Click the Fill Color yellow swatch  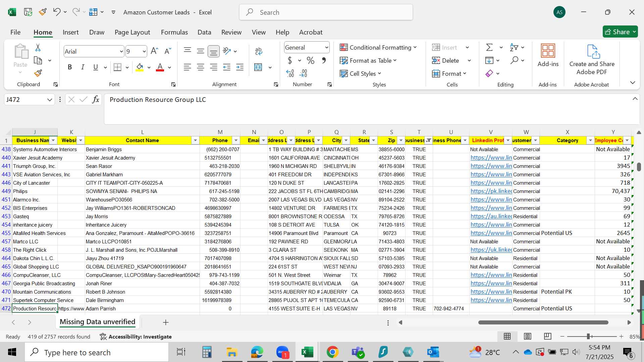[x=140, y=67]
